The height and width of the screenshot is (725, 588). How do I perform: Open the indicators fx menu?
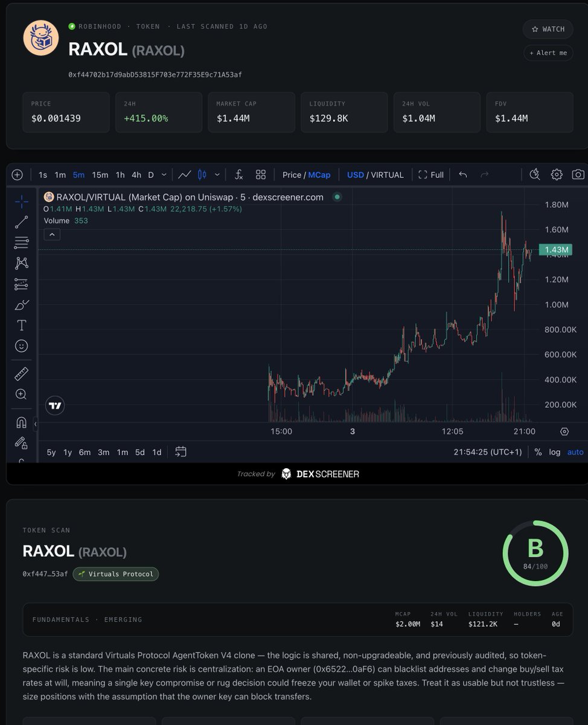tap(238, 175)
